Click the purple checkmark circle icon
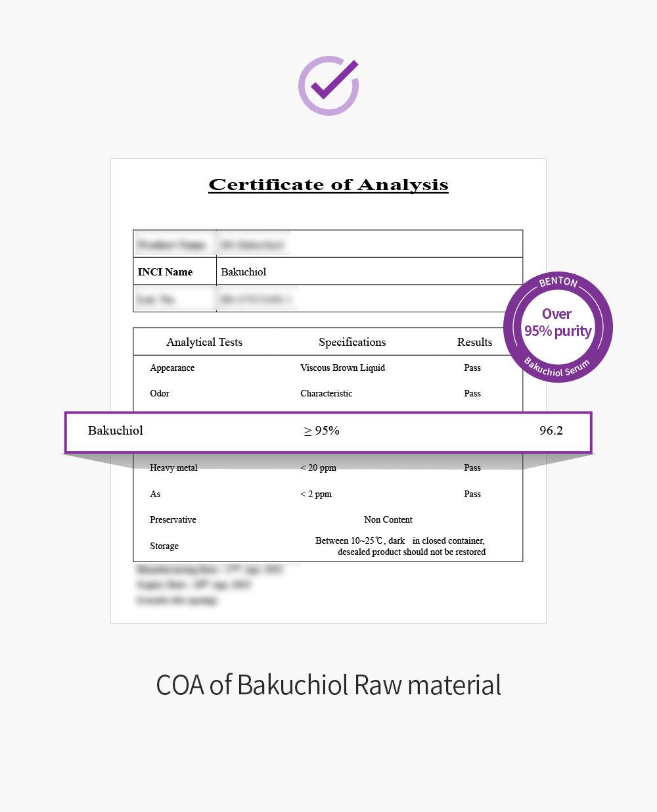Image resolution: width=657 pixels, height=812 pixels. click(x=328, y=85)
